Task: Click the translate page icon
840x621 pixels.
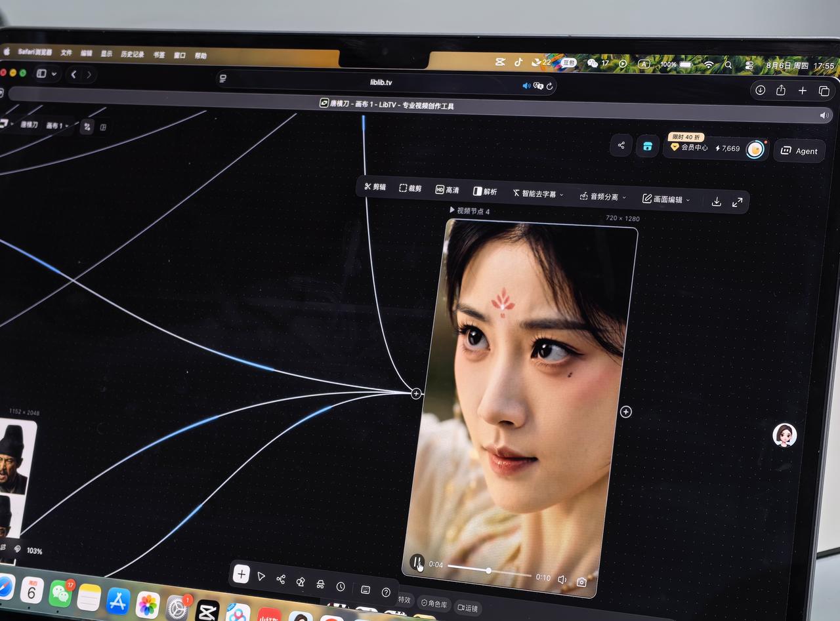Action: [538, 86]
